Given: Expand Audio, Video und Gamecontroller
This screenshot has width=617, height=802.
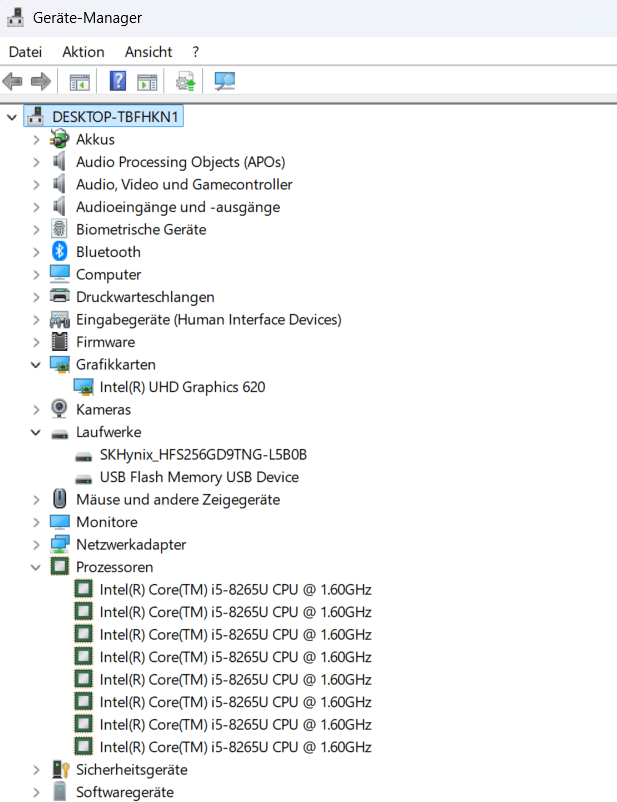Looking at the screenshot, I should pyautogui.click(x=36, y=185).
